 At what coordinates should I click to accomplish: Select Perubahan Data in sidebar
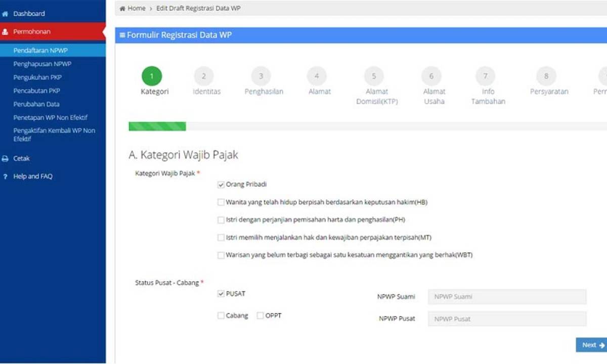tap(36, 104)
